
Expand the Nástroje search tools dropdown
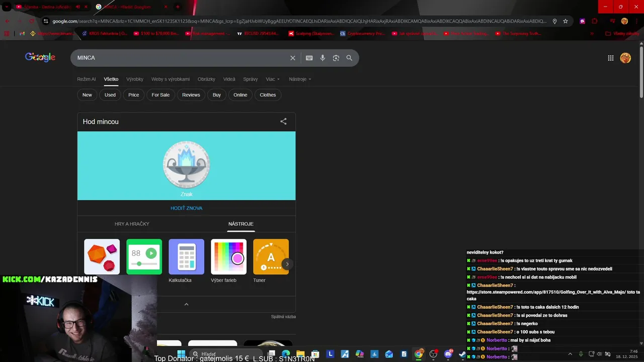(x=300, y=79)
